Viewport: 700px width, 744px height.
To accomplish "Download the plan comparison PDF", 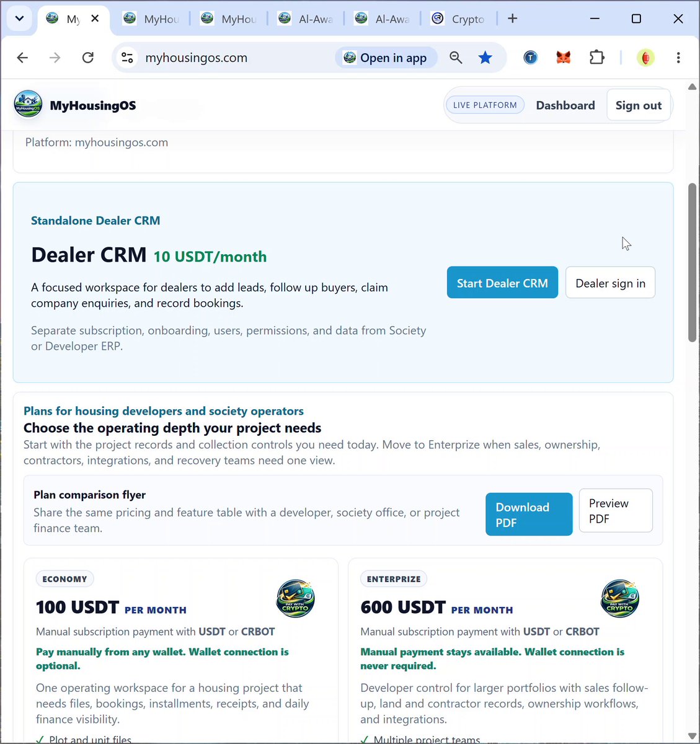I will [x=529, y=514].
